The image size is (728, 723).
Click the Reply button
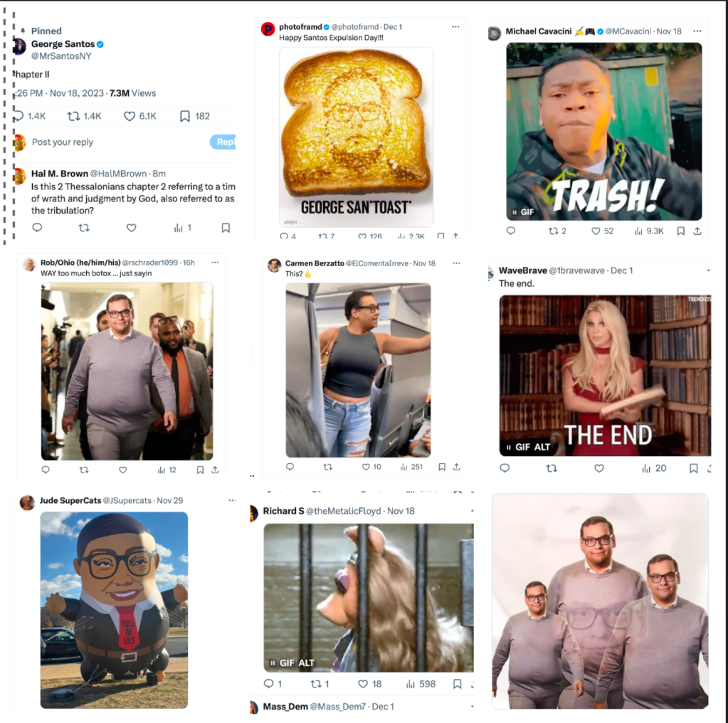(x=223, y=142)
